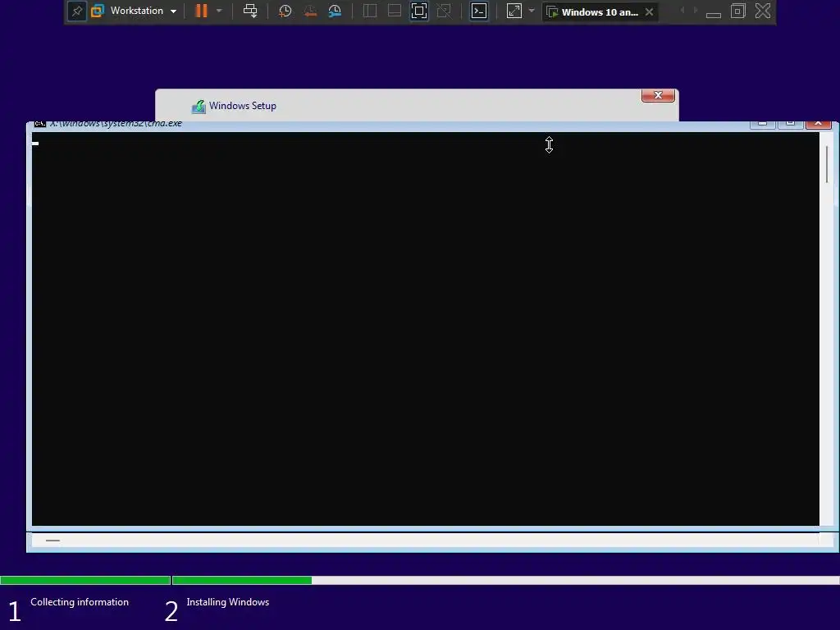Open the power options dropdown next to pause
The image size is (840, 630).
coord(218,11)
